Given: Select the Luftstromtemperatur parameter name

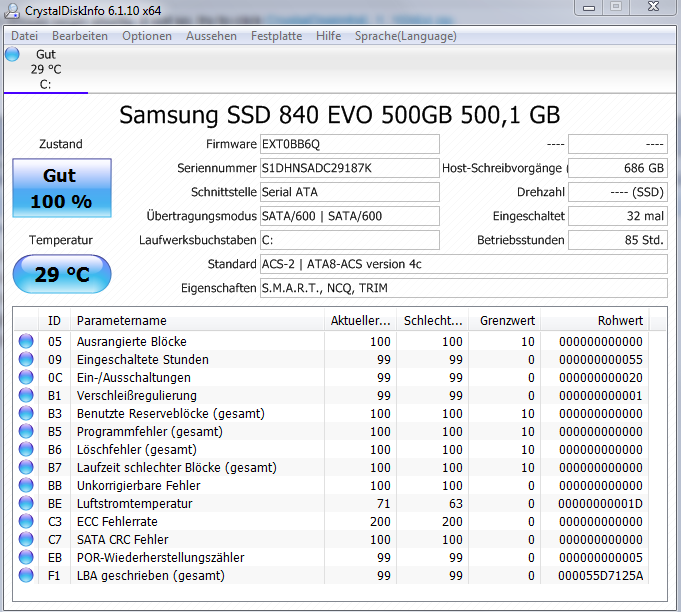Looking at the screenshot, I should [135, 503].
